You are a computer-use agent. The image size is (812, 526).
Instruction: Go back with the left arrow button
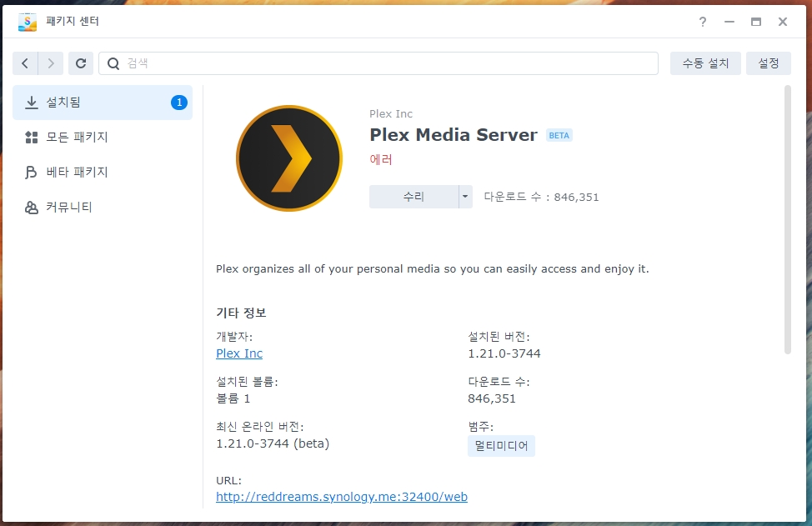(25, 63)
